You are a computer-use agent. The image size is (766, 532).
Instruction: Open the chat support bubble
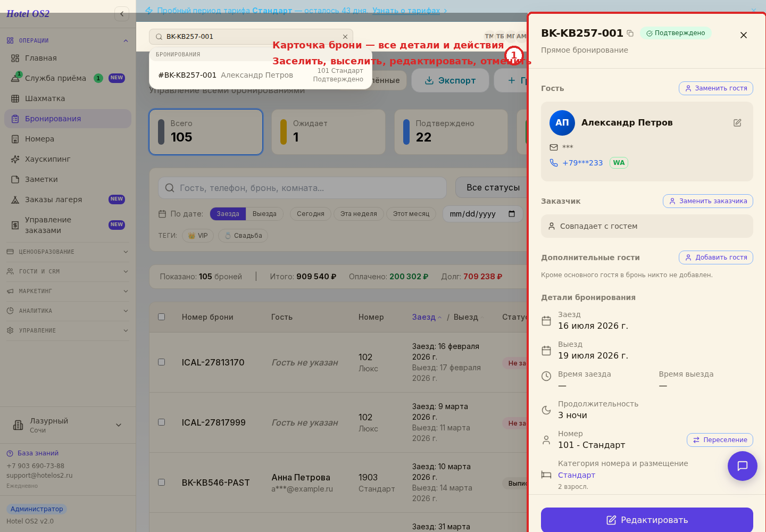[742, 466]
